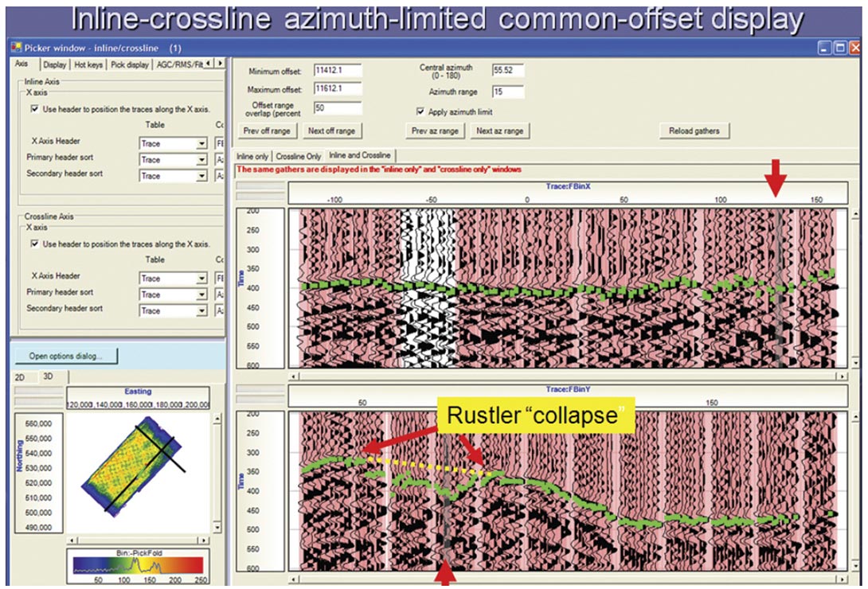This screenshot has height=589, width=868.
Task: Click the Trace:FBinX axis header
Action: pyautogui.click(x=568, y=186)
